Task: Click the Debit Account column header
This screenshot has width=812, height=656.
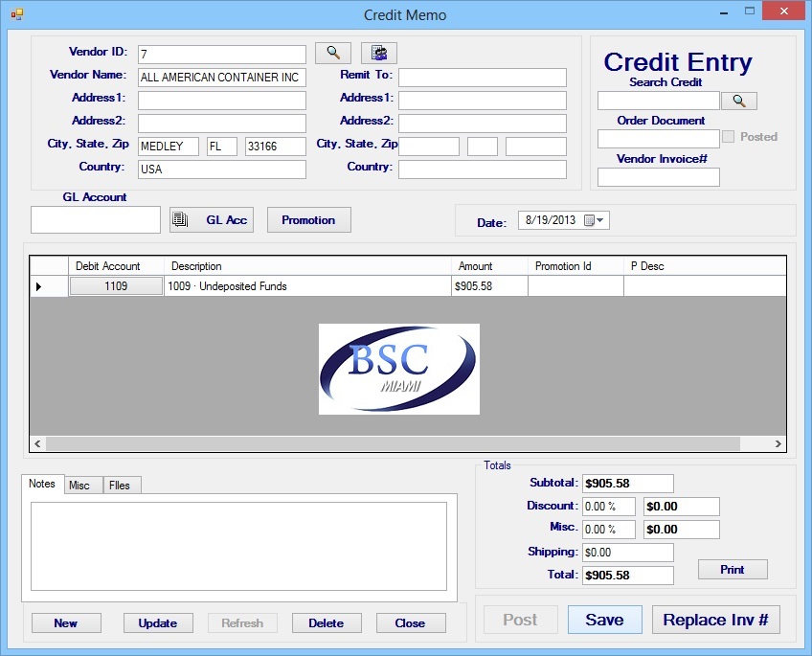Action: [x=116, y=266]
